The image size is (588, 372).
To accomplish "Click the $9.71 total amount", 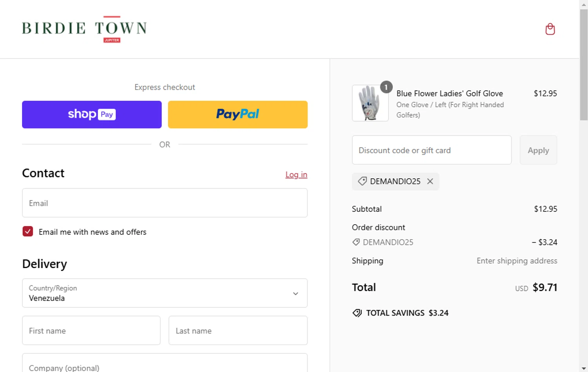I will click(x=545, y=287).
